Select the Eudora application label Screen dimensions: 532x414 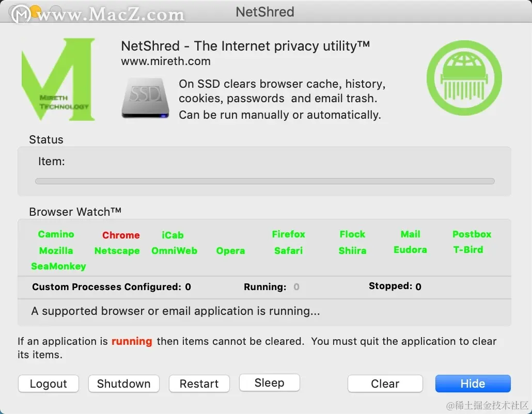coord(410,249)
